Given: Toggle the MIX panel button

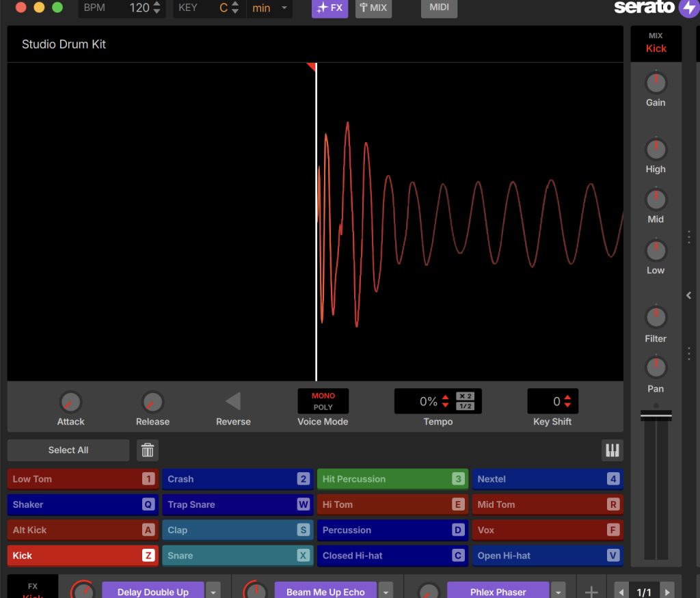Looking at the screenshot, I should 373,8.
